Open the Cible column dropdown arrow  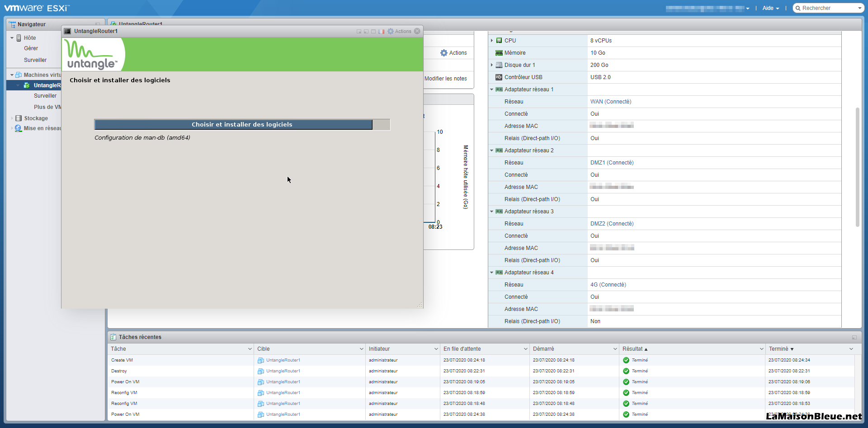click(362, 349)
